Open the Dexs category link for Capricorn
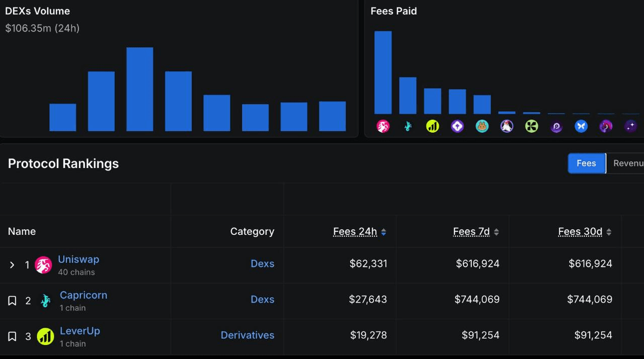The height and width of the screenshot is (359, 644). click(x=263, y=299)
